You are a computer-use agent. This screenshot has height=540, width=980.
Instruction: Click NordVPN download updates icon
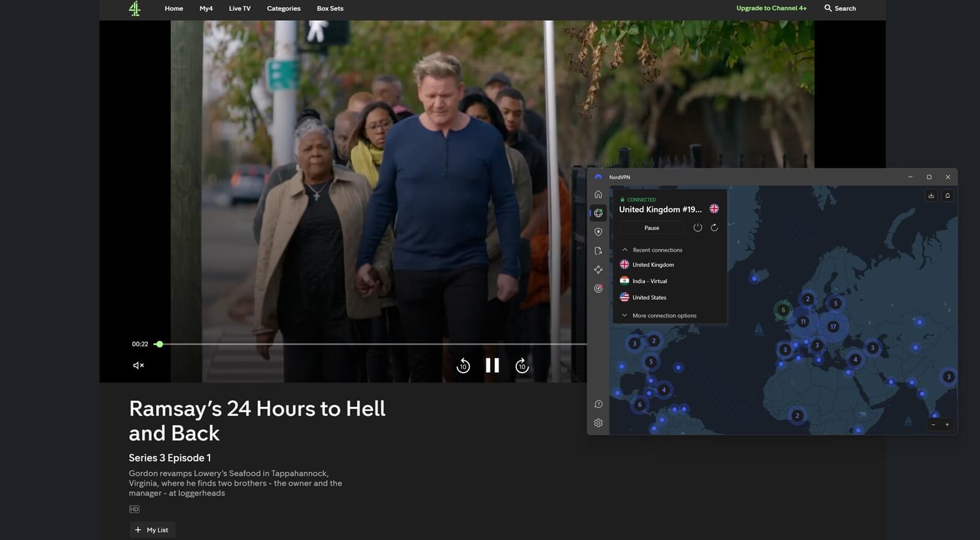coord(931,196)
